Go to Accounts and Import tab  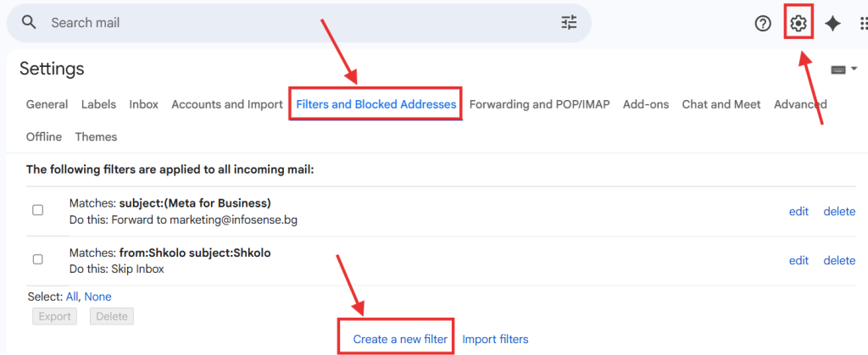(x=227, y=104)
